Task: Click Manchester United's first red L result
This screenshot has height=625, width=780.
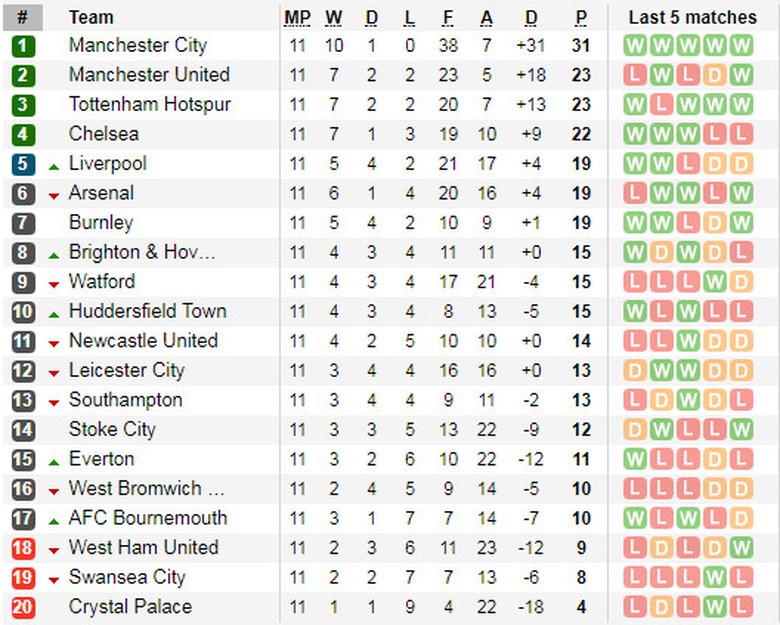Action: click(634, 75)
